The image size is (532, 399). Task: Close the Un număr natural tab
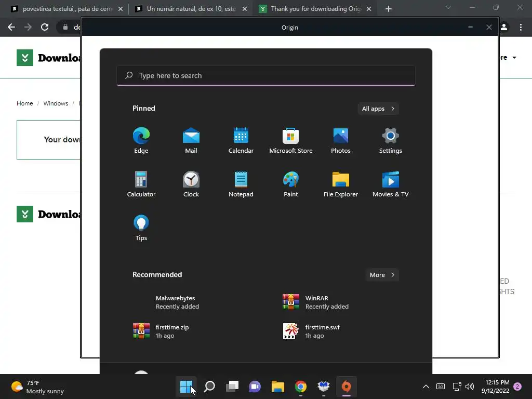point(245,9)
